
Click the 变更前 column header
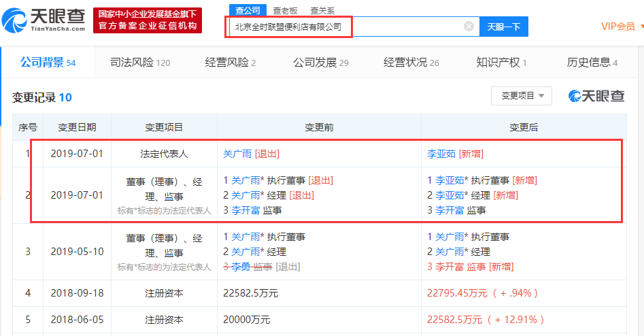click(319, 127)
